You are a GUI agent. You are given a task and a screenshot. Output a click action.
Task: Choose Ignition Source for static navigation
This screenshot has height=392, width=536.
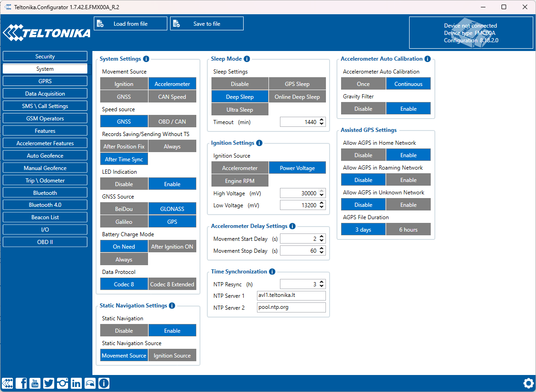(172, 355)
